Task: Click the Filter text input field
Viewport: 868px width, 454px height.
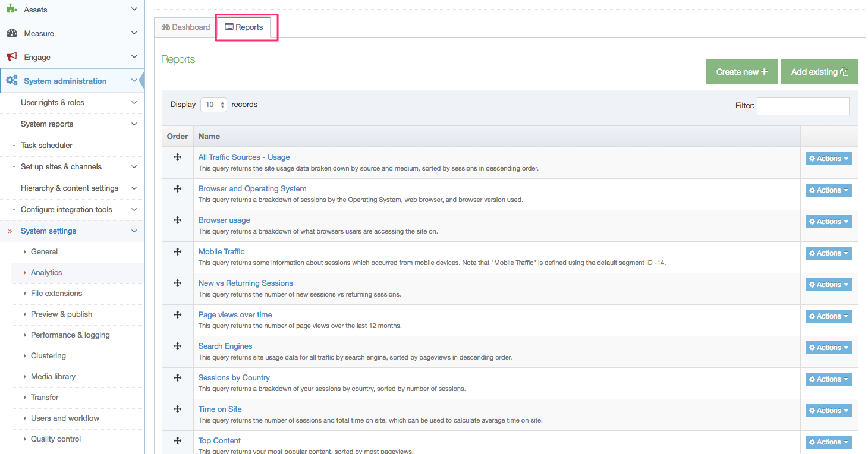Action: [803, 106]
